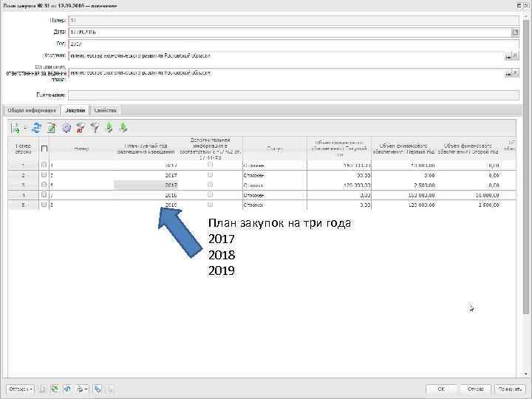
Task: Click the status cell in row 4
Action: (x=275, y=195)
